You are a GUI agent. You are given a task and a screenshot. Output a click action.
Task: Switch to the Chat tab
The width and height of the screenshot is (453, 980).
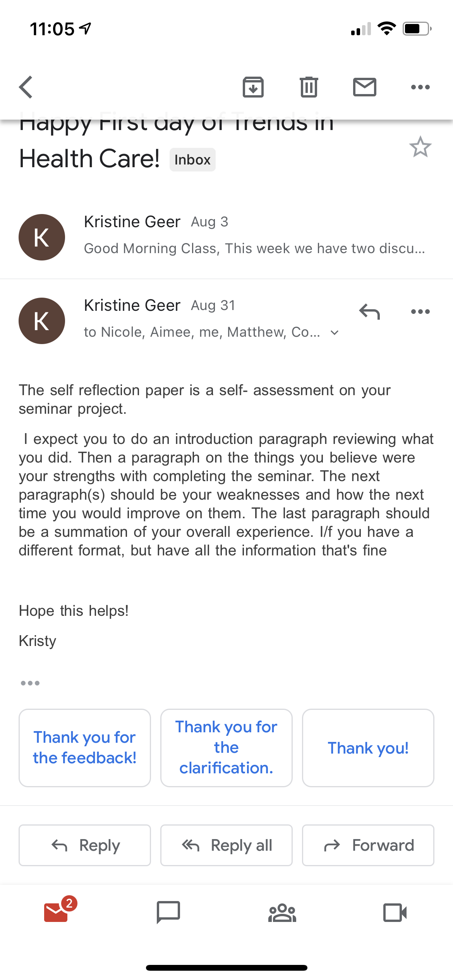168,912
